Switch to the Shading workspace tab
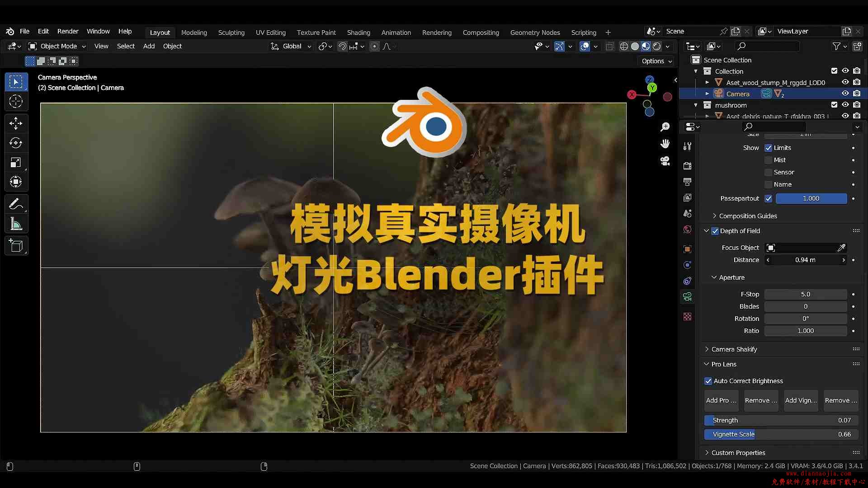 click(358, 33)
